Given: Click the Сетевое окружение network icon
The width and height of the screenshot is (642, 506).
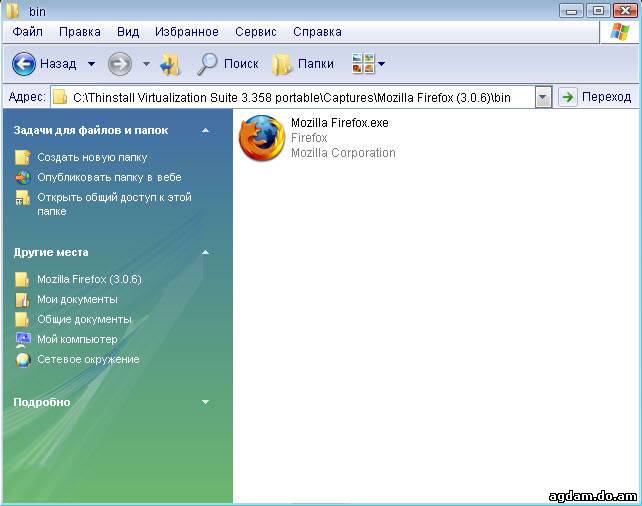Looking at the screenshot, I should pos(23,359).
